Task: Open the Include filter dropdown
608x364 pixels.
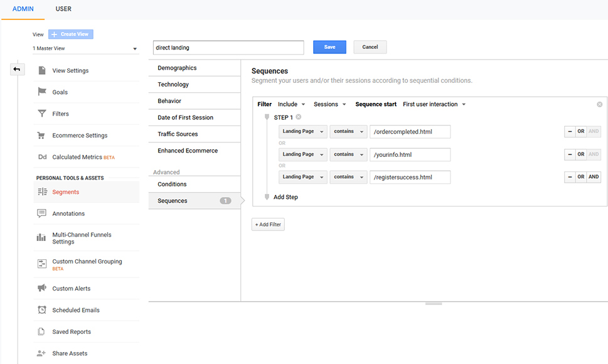Action: point(292,104)
